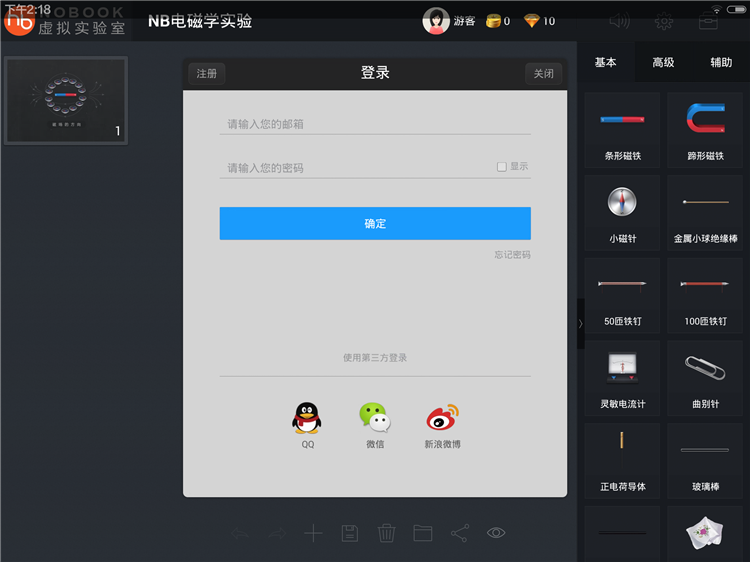Image resolution: width=750 pixels, height=562 pixels.
Task: Toggle the 显示 password checkbox
Action: coord(501,166)
